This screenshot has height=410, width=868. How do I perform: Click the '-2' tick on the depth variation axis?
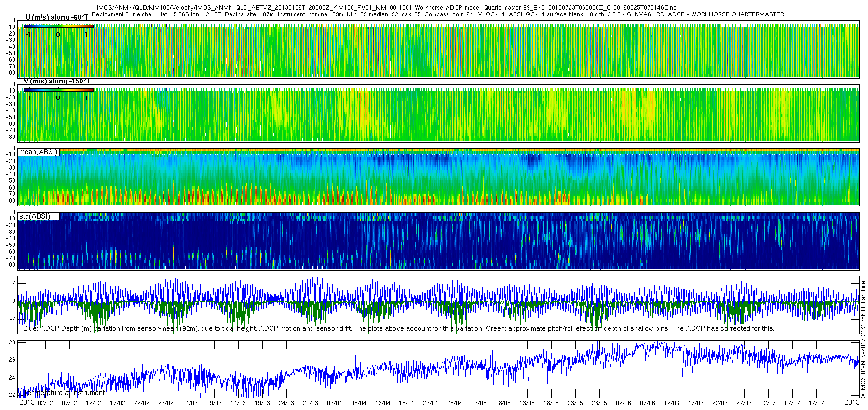pyautogui.click(x=13, y=319)
